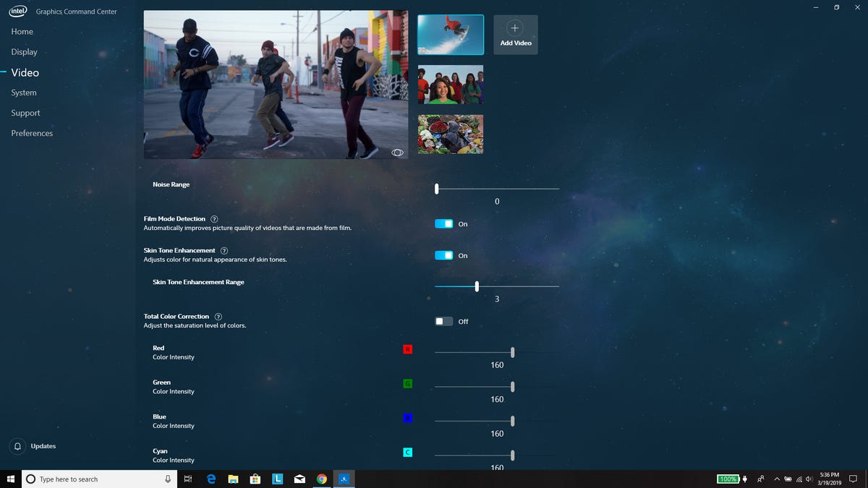Toggle the eye overlay on the video preview
Viewport: 868px width, 488px height.
click(x=396, y=152)
